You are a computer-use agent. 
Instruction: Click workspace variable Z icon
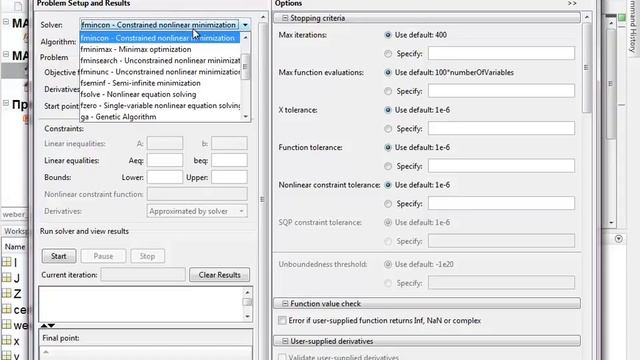click(7, 293)
